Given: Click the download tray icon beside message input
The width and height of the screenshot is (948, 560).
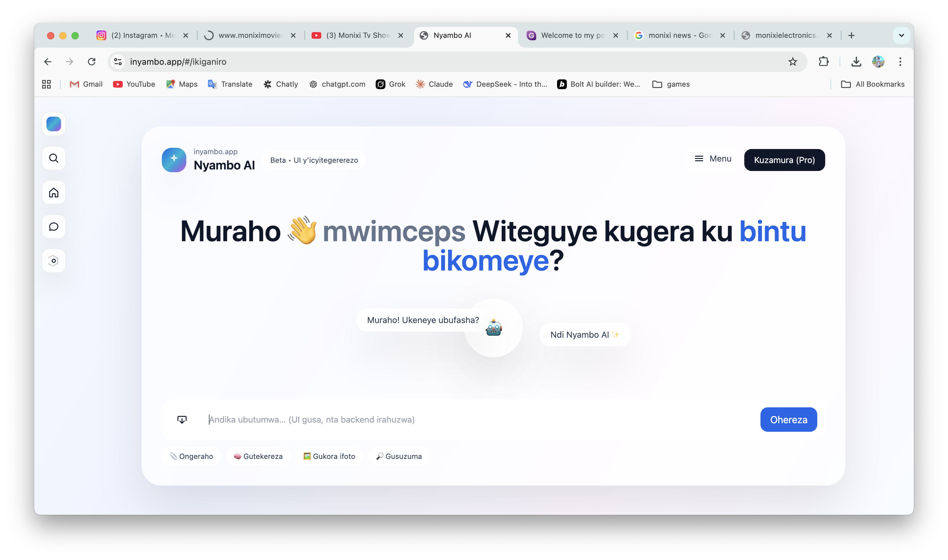Looking at the screenshot, I should click(182, 419).
